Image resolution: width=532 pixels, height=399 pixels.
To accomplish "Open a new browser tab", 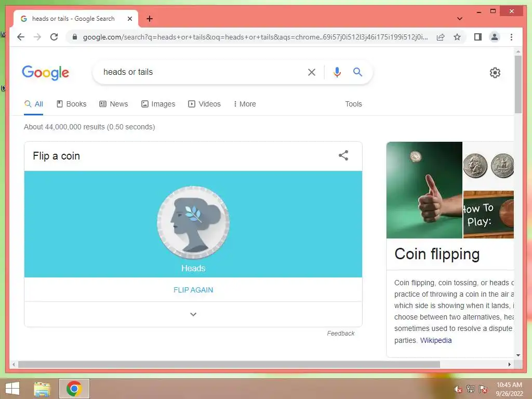I will (149, 19).
